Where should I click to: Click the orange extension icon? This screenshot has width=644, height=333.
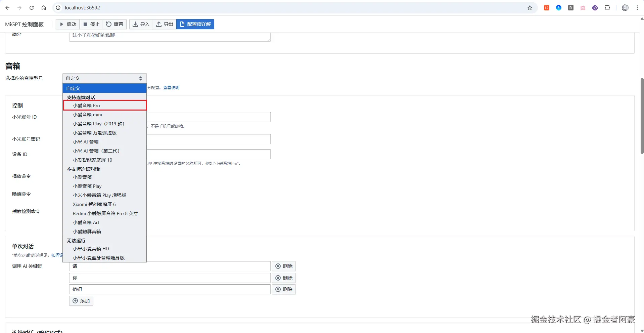point(547,8)
